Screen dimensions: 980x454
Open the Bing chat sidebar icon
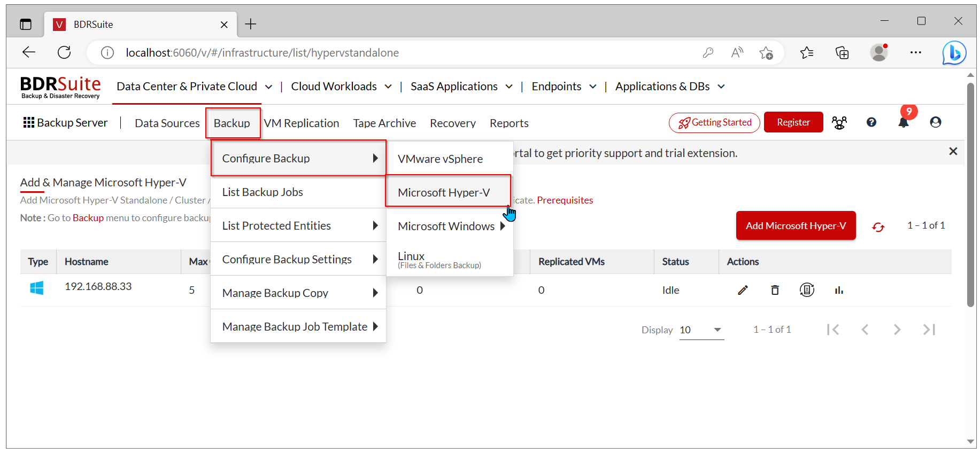coord(954,53)
